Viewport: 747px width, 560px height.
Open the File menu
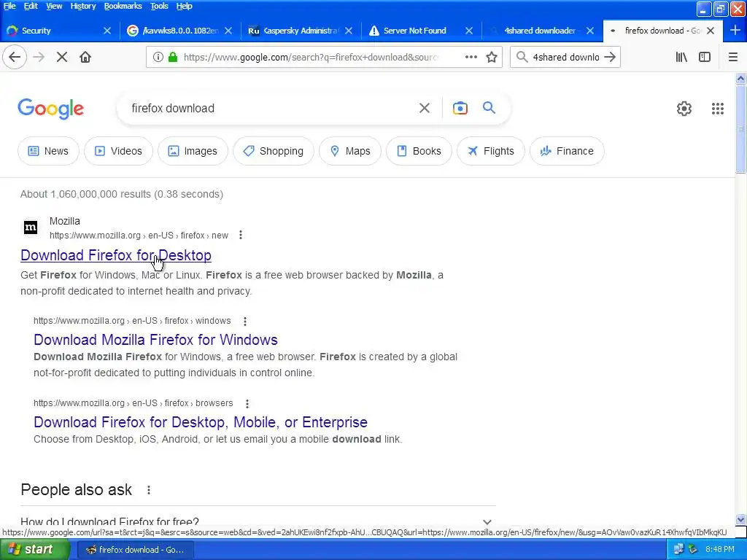(9, 6)
